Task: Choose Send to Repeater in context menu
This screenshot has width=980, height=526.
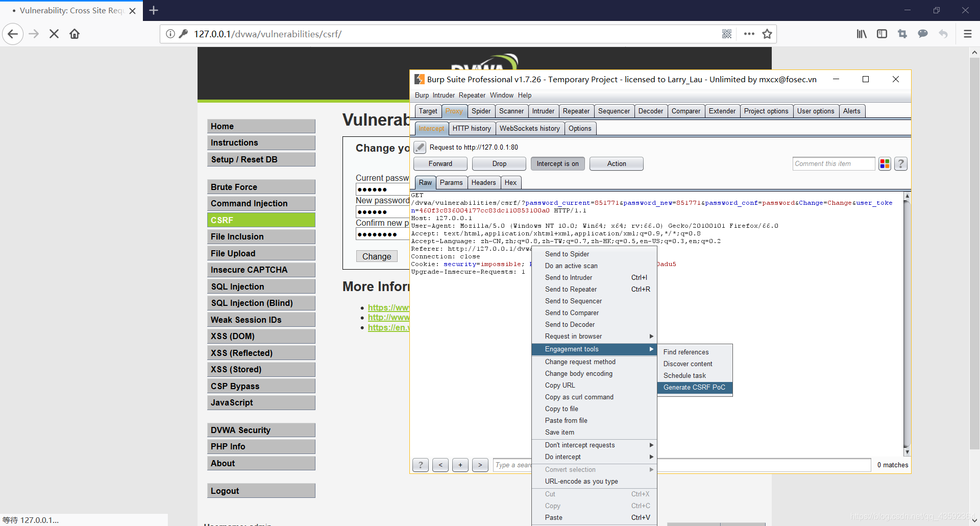Action: [594, 290]
